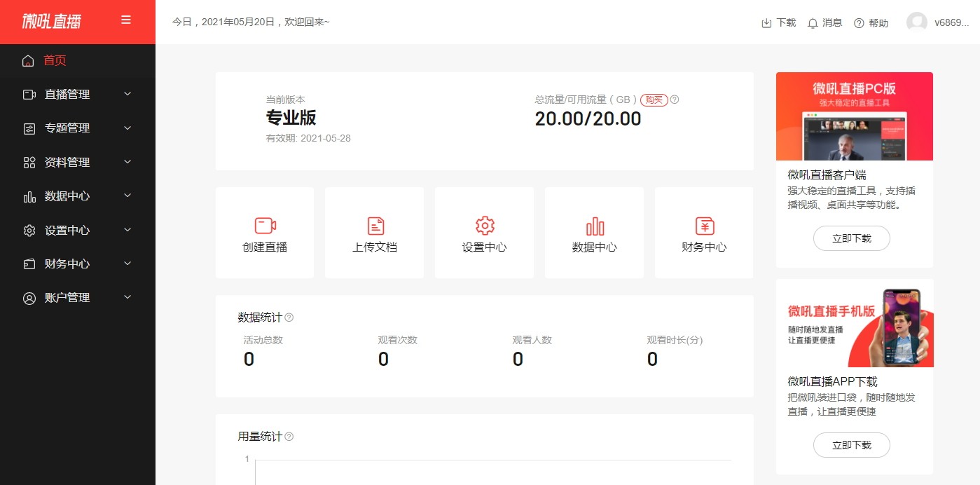Click the 观看人数 statistic label
Image resolution: width=980 pixels, height=485 pixels.
click(532, 340)
